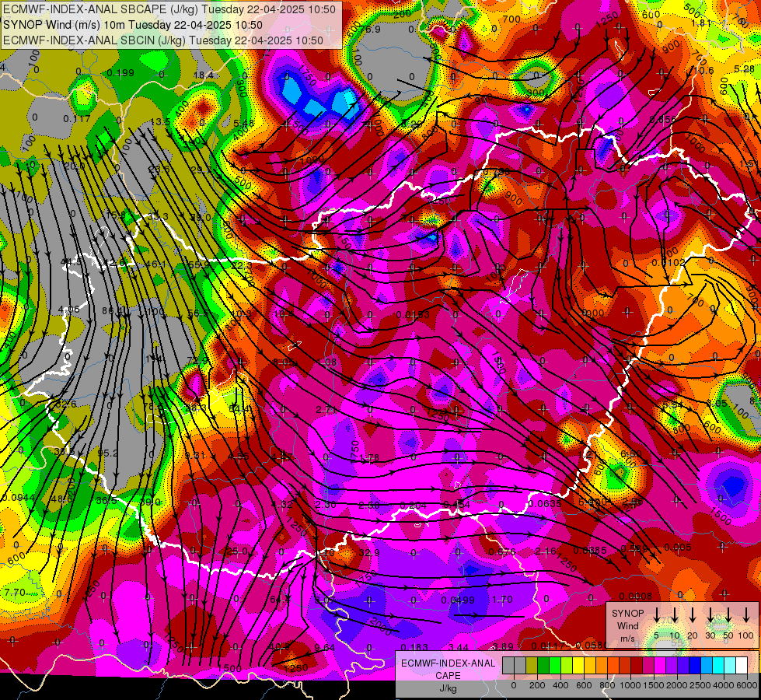
Task: Click the station value '0.0102'
Action: [x=668, y=262]
